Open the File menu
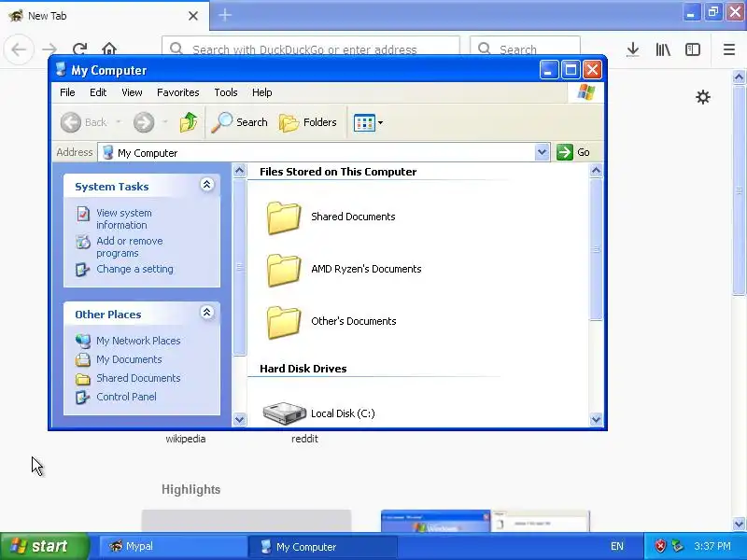 click(67, 92)
